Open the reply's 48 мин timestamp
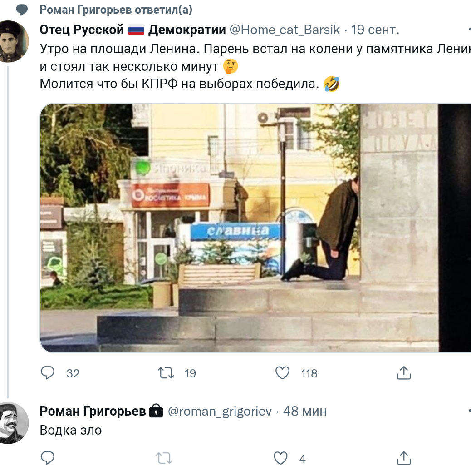This screenshot has width=471, height=476. (x=305, y=412)
